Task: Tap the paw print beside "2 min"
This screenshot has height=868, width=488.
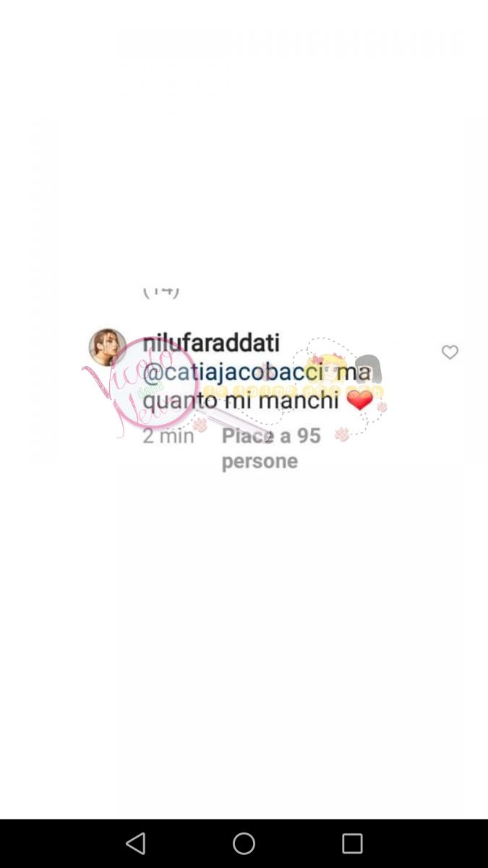Action: coord(201,425)
